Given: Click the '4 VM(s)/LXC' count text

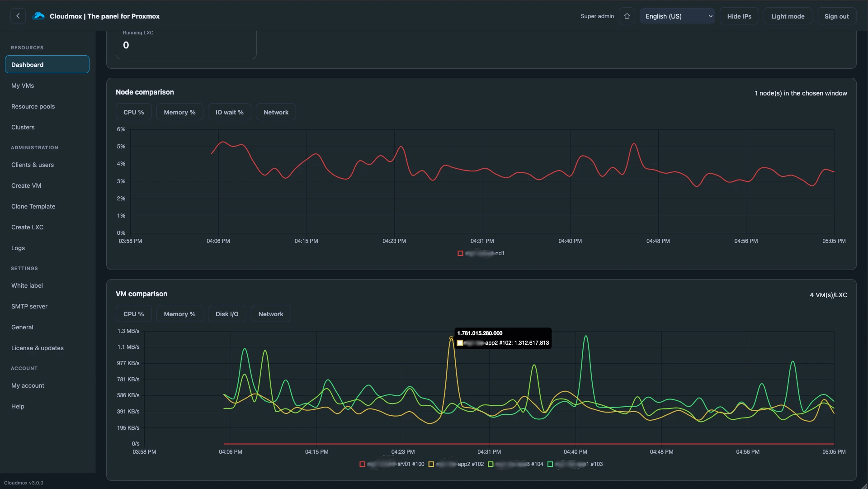Looking at the screenshot, I should [828, 295].
